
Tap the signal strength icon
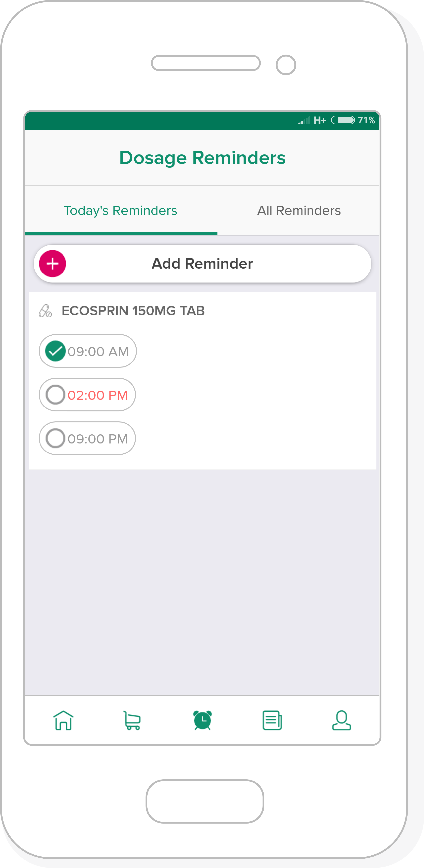coord(304,121)
